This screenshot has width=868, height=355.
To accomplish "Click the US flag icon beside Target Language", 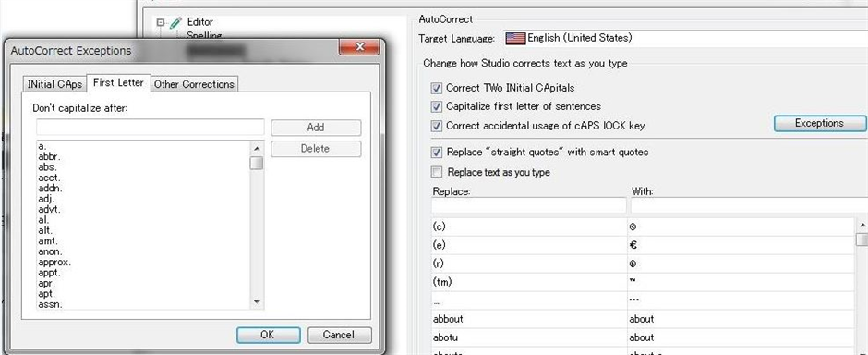I will tap(515, 38).
